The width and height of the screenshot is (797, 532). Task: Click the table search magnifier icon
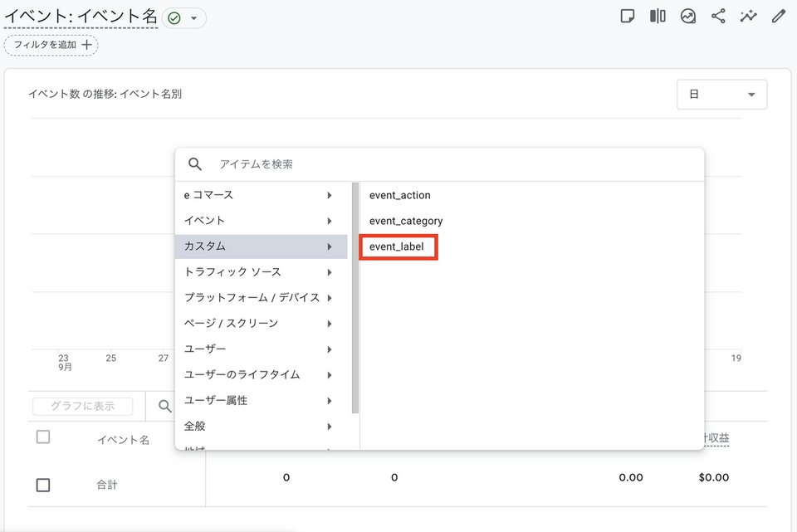pos(165,406)
